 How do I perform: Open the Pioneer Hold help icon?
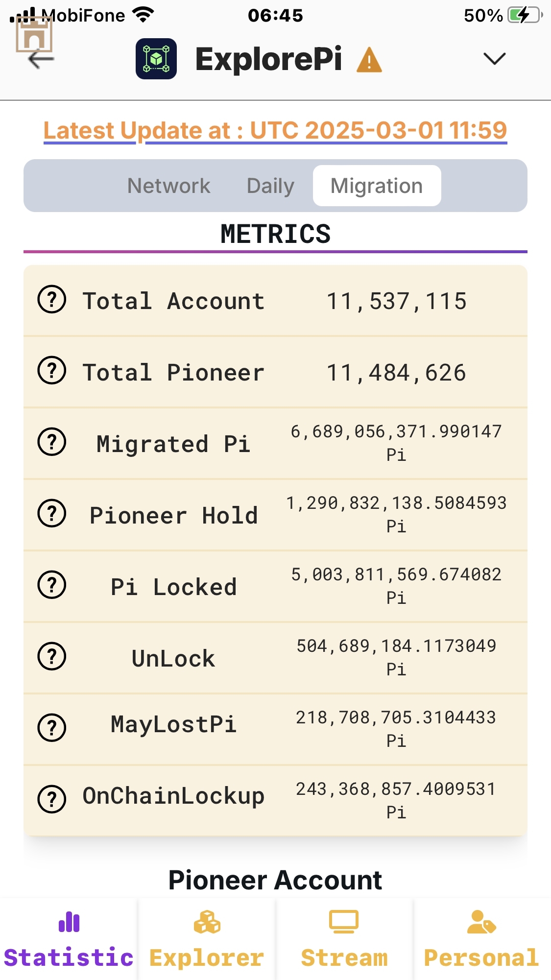(52, 514)
